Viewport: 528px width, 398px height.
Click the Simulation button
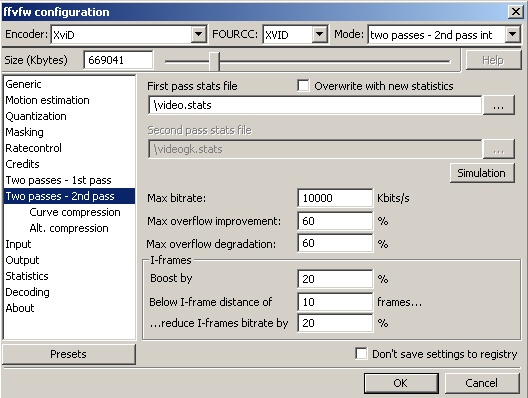click(482, 173)
